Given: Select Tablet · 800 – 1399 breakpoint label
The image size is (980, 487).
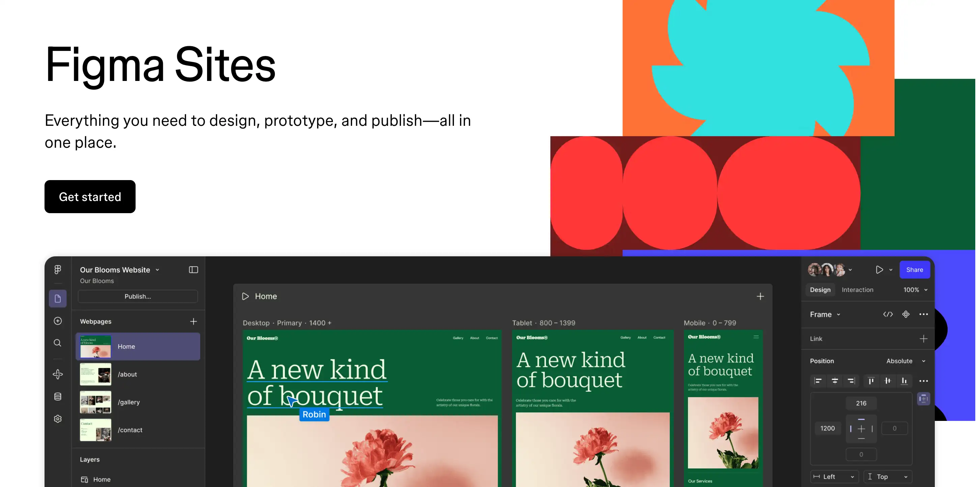Looking at the screenshot, I should [x=543, y=323].
